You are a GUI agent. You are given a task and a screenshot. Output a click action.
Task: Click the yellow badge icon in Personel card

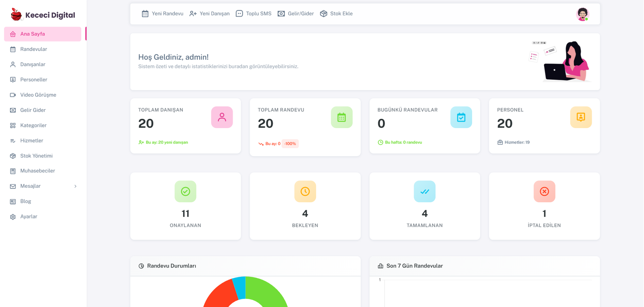coord(580,117)
